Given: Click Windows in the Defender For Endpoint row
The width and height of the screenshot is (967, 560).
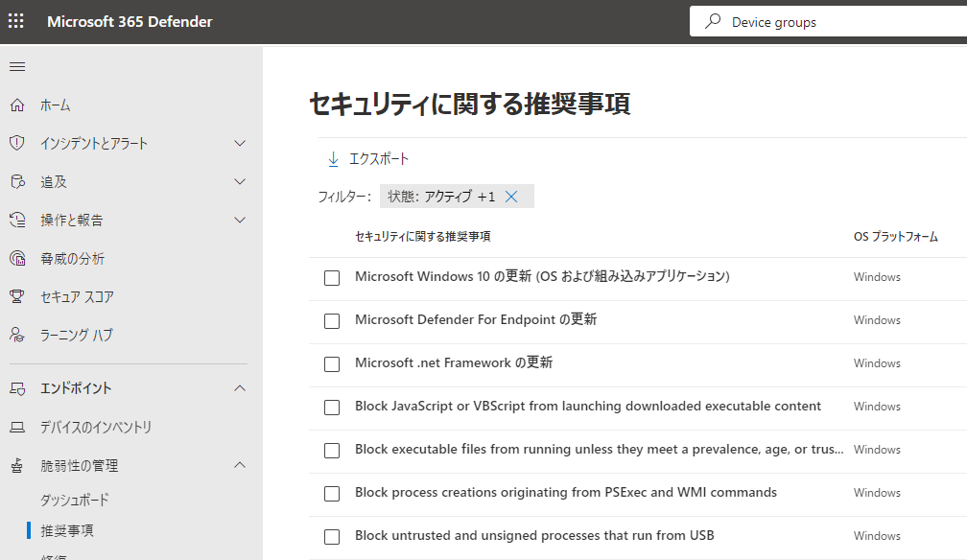Looking at the screenshot, I should click(x=877, y=320).
